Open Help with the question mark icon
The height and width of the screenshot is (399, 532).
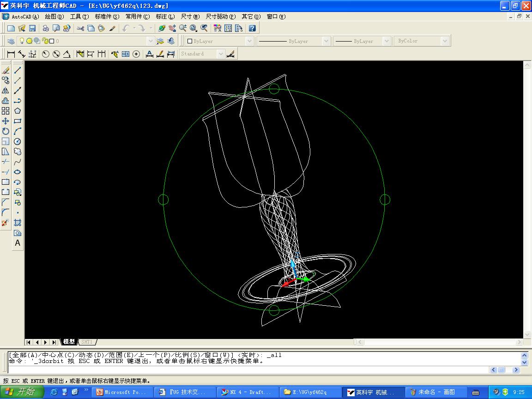252,28
